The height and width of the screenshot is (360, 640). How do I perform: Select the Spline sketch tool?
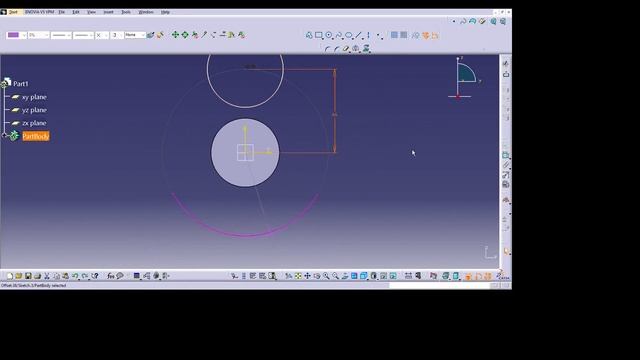(x=338, y=36)
